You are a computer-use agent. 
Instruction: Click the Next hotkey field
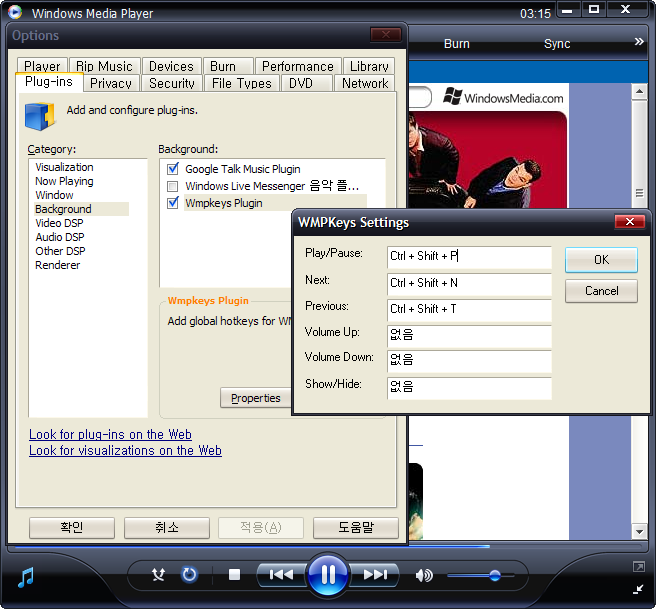[469, 284]
